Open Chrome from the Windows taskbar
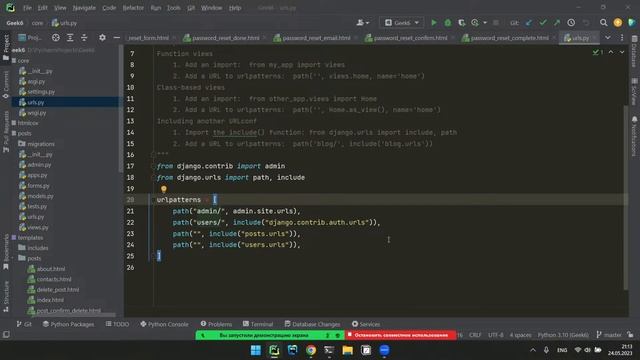This screenshot has width=640, height=360. pos(311,350)
